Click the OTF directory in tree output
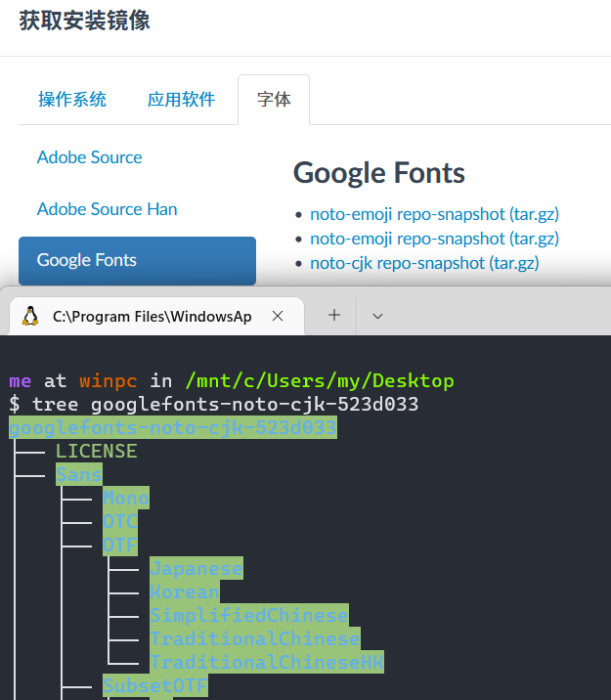 coord(120,545)
